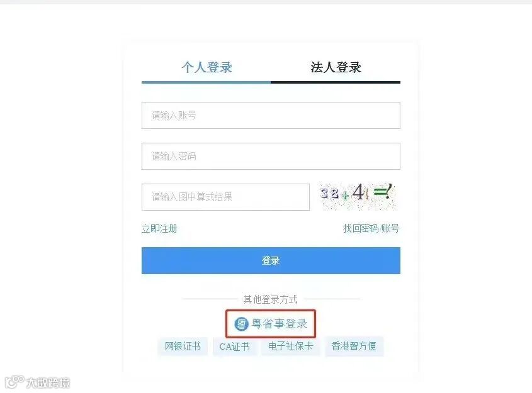Switch to 个人登录 tab
Screen dimensions: 532x393
coord(207,67)
